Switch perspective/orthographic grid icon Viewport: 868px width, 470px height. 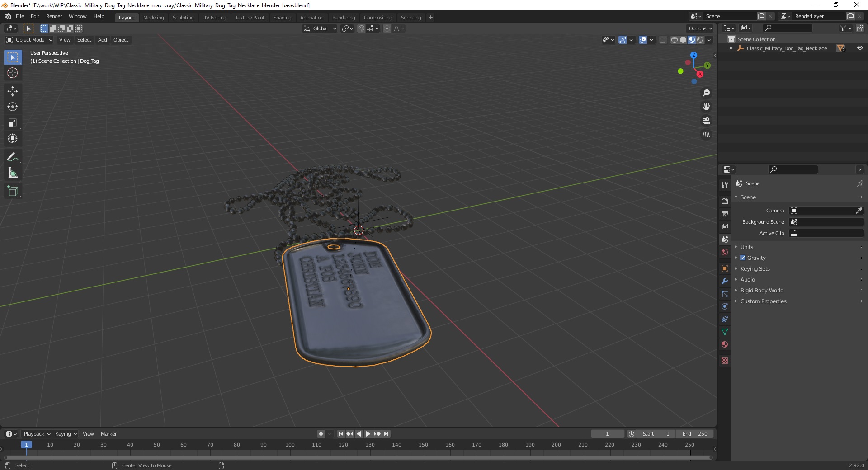(x=706, y=135)
